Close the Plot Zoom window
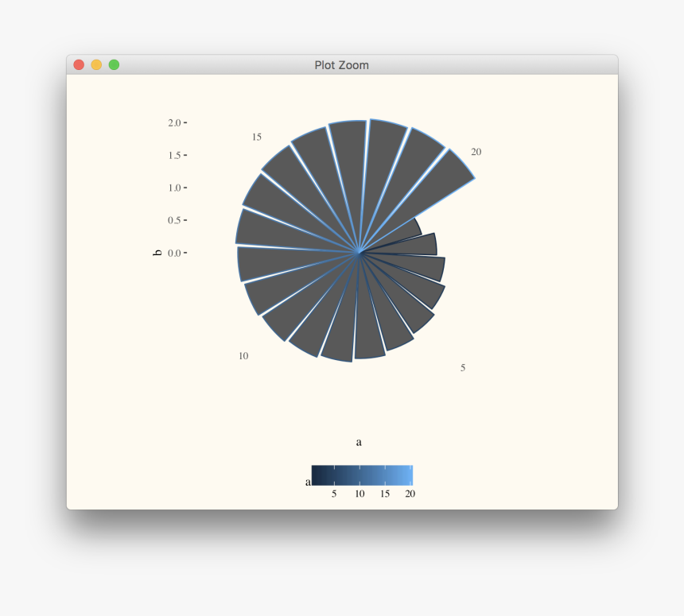The height and width of the screenshot is (616, 684). coord(79,64)
